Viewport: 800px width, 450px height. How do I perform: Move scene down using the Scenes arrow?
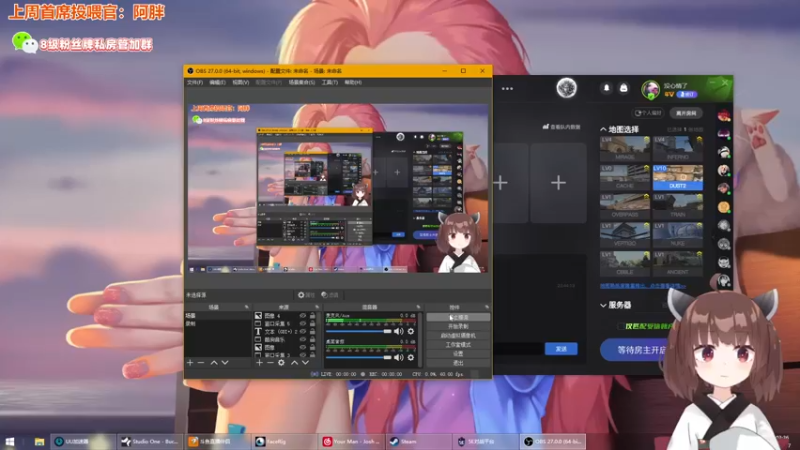pos(225,362)
